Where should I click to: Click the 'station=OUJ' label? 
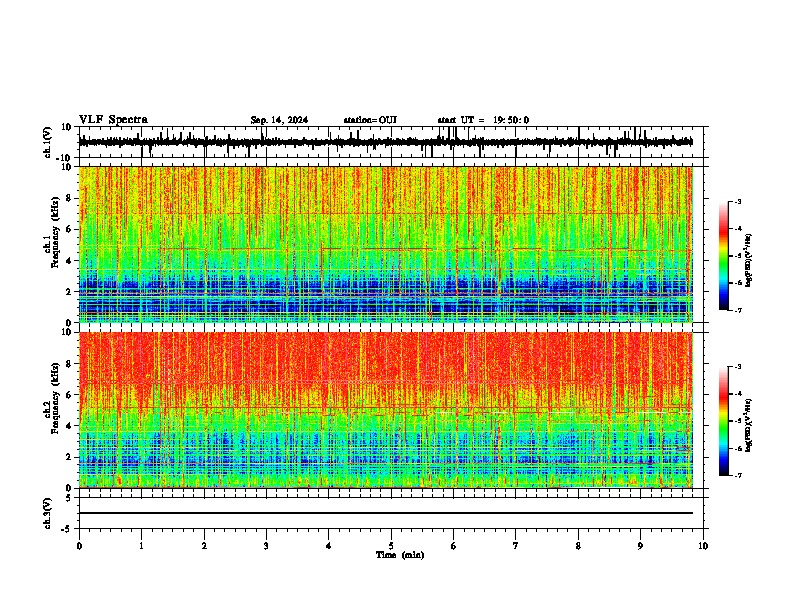tap(370, 120)
